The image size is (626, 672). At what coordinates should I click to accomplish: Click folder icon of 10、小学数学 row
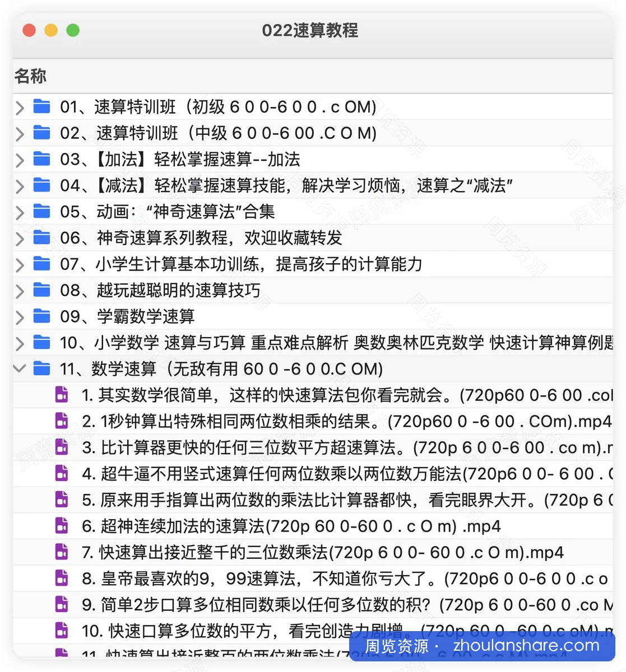pyautogui.click(x=42, y=342)
